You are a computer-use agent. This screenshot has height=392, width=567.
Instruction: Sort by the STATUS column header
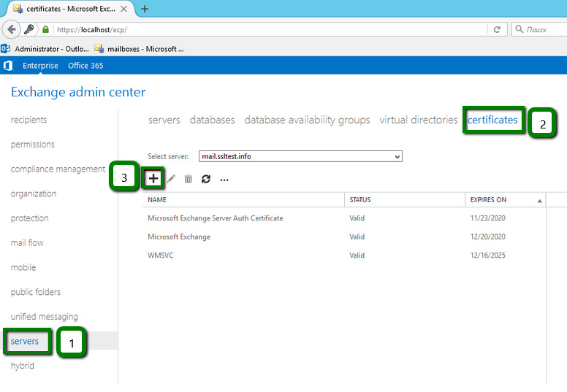360,200
